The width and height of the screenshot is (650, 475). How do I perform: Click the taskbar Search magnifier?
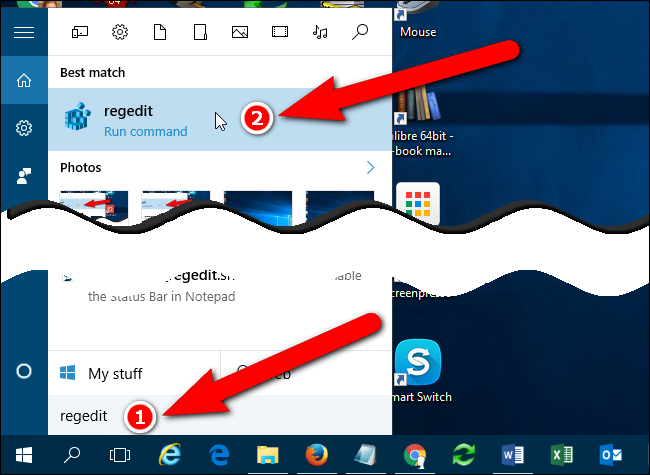[x=72, y=455]
